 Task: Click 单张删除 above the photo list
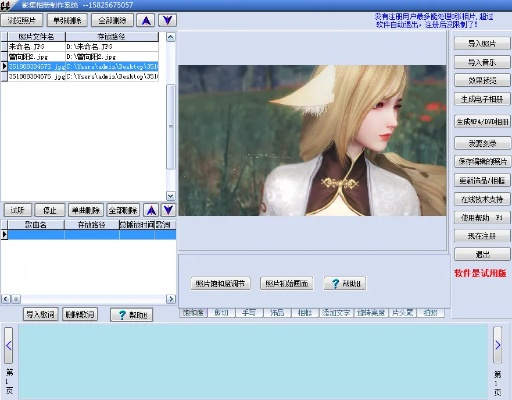coord(67,20)
